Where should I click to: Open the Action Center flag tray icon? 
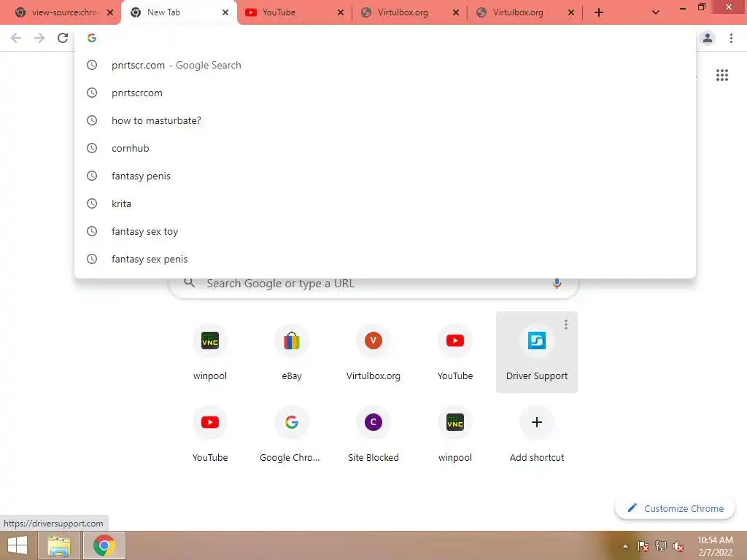click(x=643, y=546)
